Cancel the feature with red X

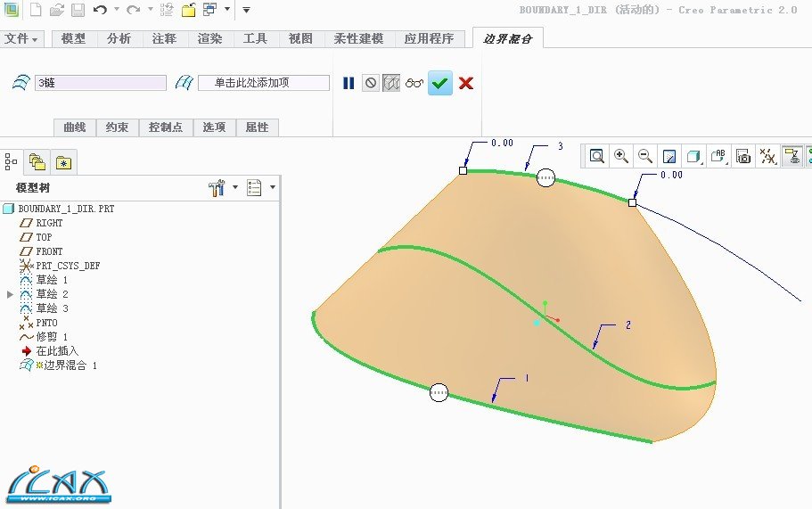(466, 83)
